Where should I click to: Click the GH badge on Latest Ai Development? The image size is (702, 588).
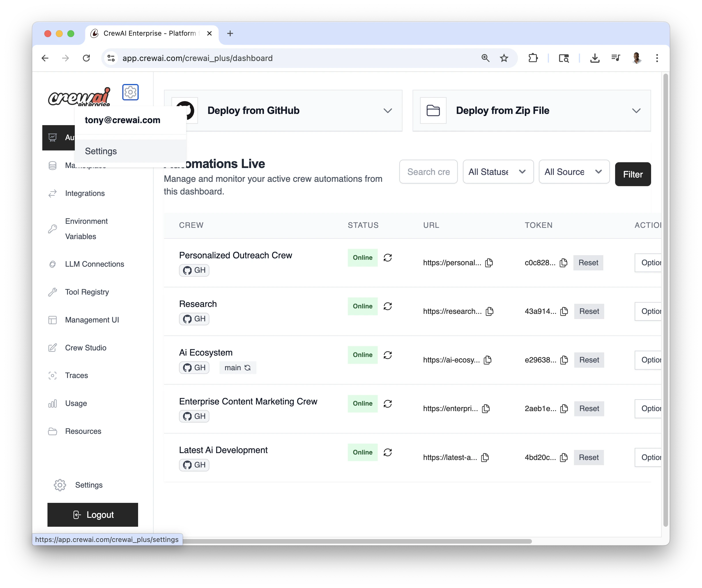click(x=194, y=465)
